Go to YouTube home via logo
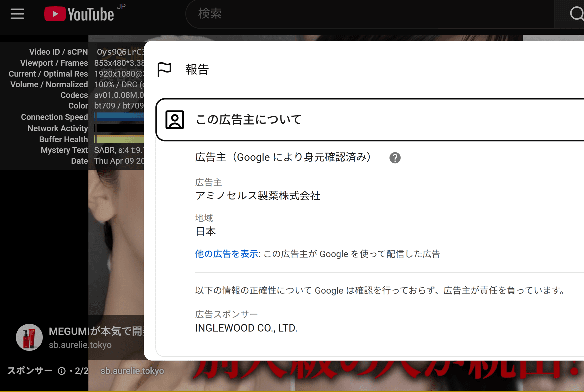This screenshot has height=392, width=584. [x=79, y=14]
